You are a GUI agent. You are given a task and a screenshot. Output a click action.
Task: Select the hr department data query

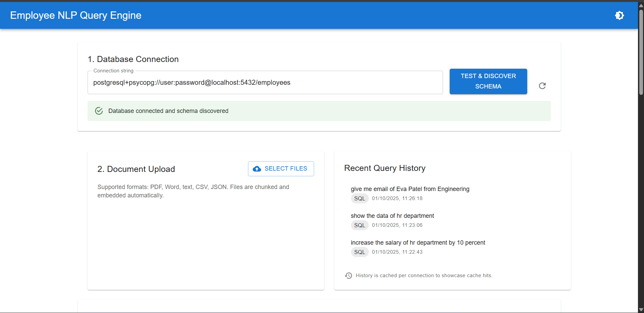pos(392,216)
